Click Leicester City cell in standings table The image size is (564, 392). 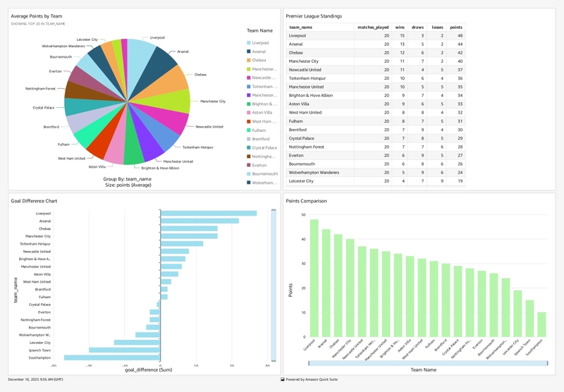tap(320, 181)
